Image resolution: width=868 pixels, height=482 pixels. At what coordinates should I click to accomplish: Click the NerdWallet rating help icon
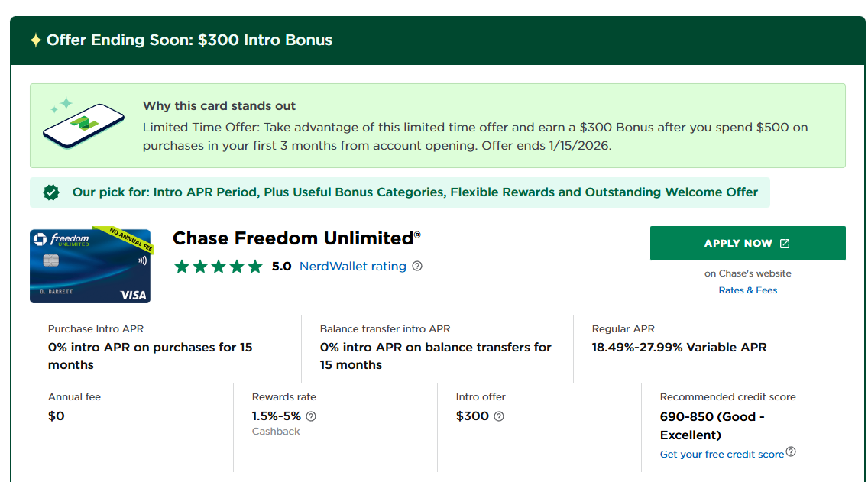[417, 266]
